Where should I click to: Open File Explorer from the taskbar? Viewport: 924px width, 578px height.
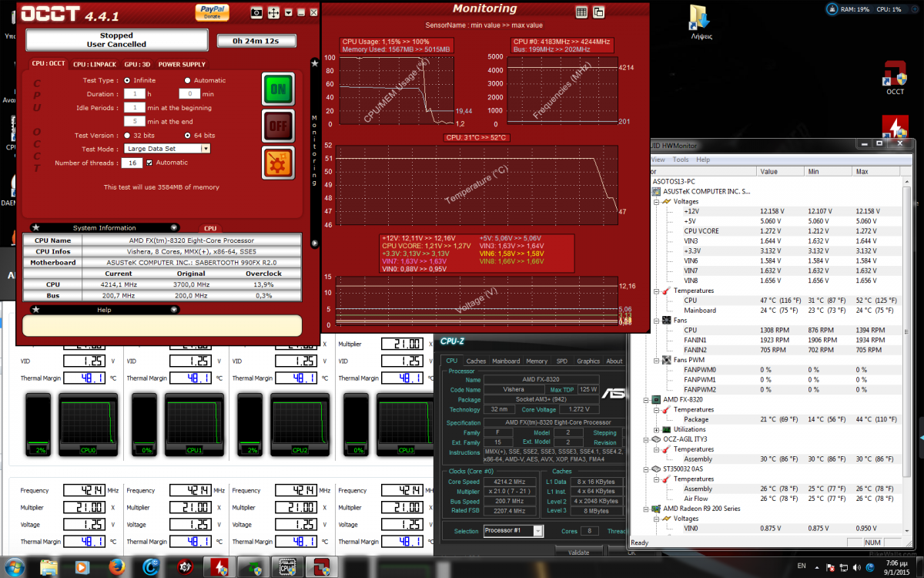(x=49, y=567)
